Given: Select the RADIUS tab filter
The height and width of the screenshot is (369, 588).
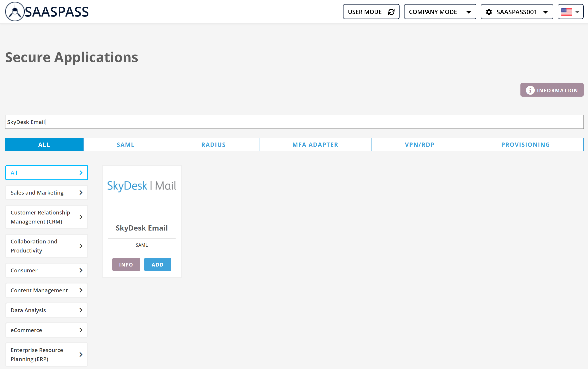Looking at the screenshot, I should click(213, 145).
